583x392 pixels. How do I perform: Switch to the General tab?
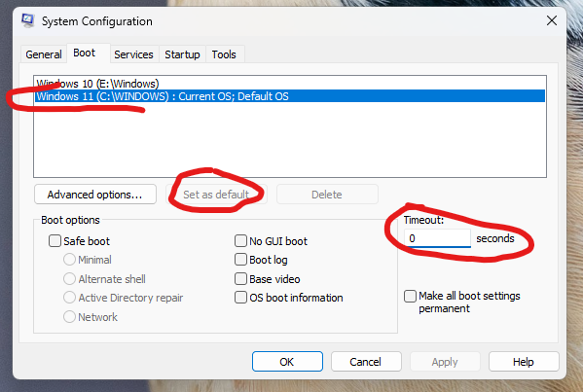click(x=44, y=54)
